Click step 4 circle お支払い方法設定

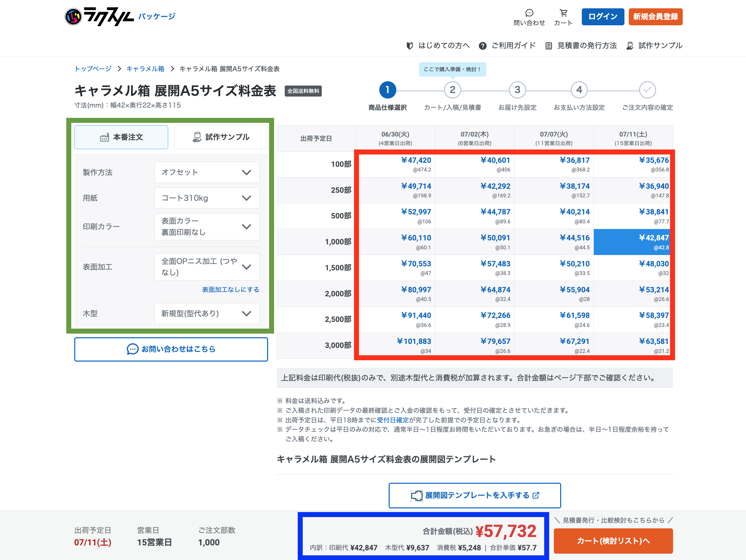coord(579,90)
